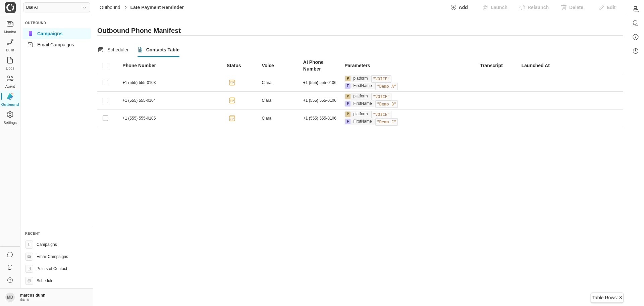Switch to the Scheduler tab

(113, 50)
